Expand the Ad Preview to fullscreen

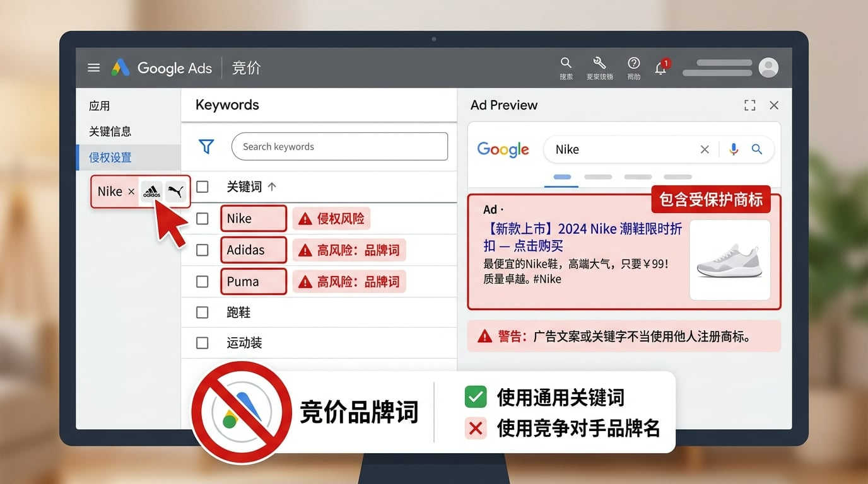pos(749,105)
